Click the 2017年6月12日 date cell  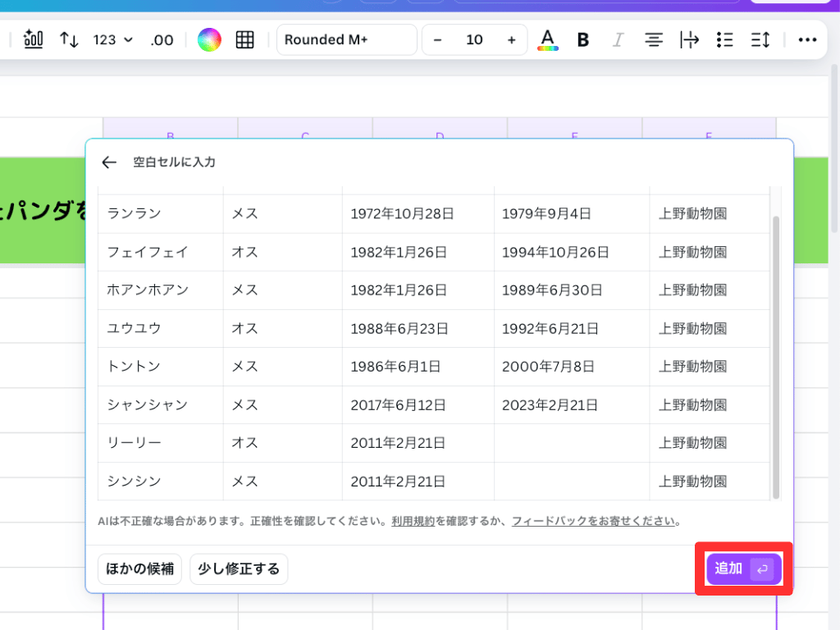[418, 405]
